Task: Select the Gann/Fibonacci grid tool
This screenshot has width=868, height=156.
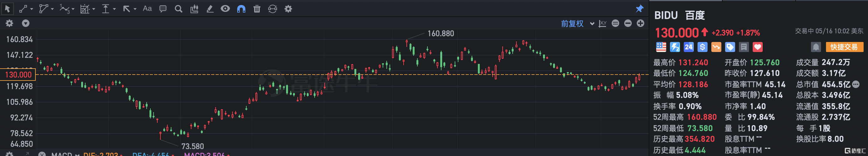Action: point(85,9)
